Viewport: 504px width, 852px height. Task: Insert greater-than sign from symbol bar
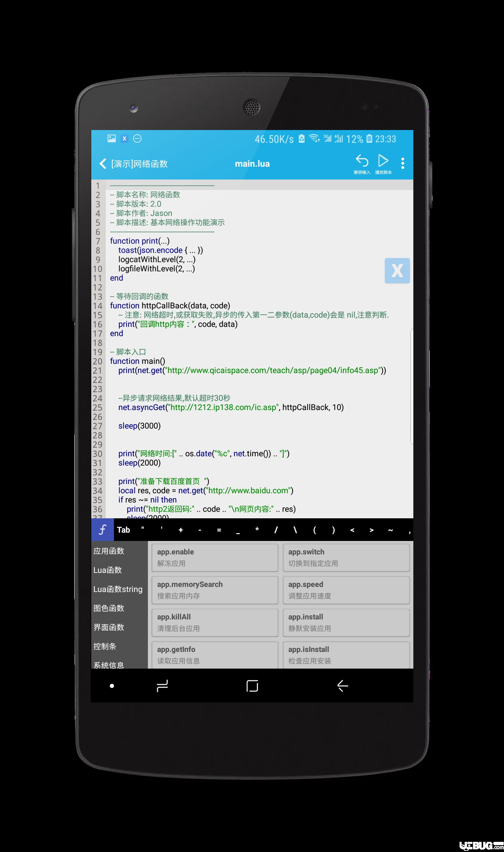[x=372, y=530]
